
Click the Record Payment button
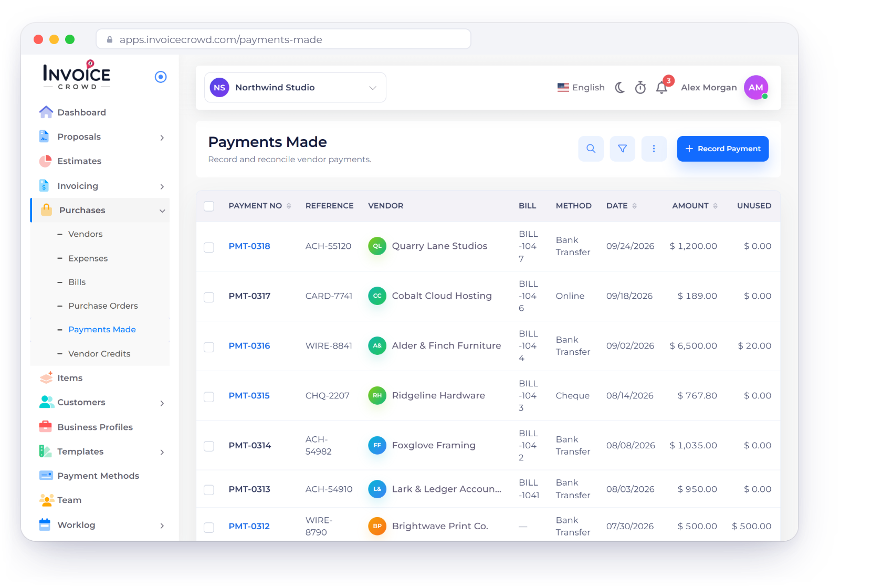point(723,149)
